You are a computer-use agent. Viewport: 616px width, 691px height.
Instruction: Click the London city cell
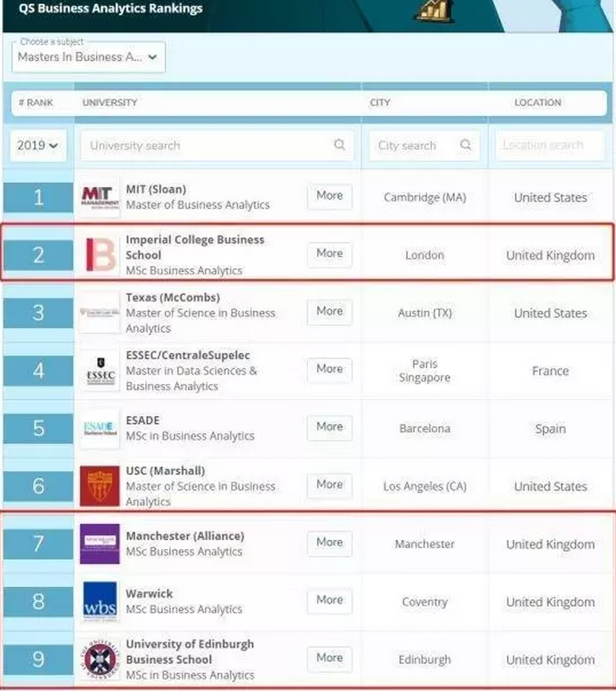[424, 255]
